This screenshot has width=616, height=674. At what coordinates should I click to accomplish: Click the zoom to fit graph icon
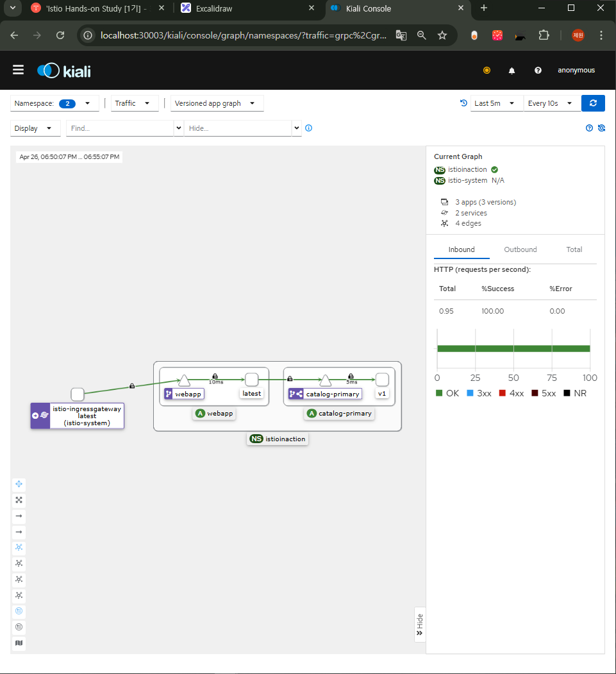coord(19,500)
